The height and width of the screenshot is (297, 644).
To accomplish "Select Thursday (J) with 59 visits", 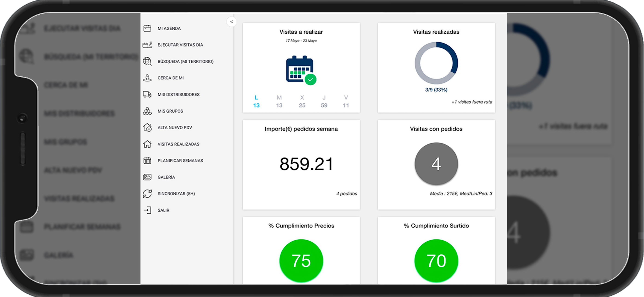I will click(324, 102).
